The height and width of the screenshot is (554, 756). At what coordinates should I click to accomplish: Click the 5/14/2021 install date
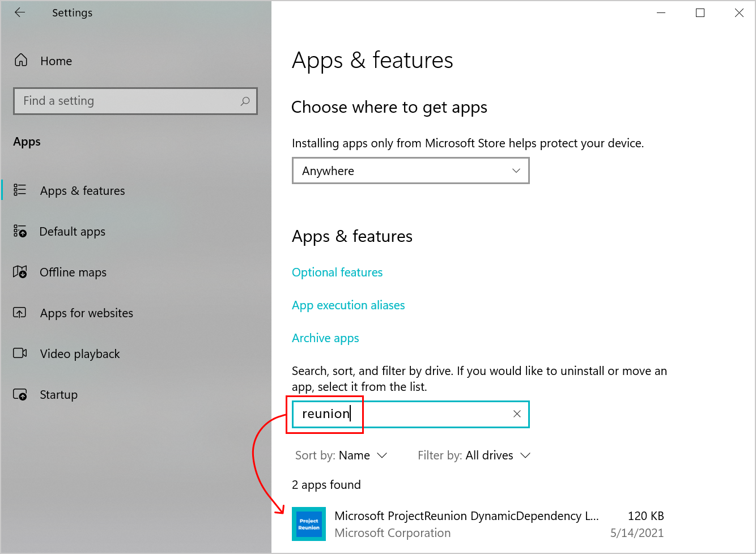click(x=637, y=533)
